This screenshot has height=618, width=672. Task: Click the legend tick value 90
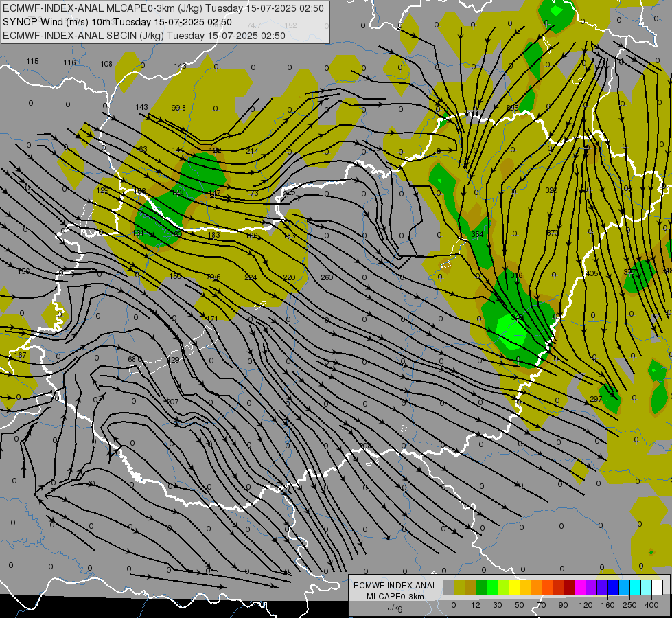[x=563, y=605]
